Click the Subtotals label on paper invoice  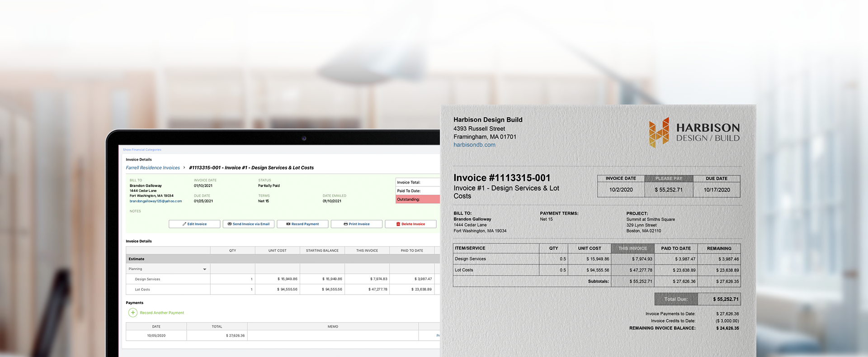point(599,281)
